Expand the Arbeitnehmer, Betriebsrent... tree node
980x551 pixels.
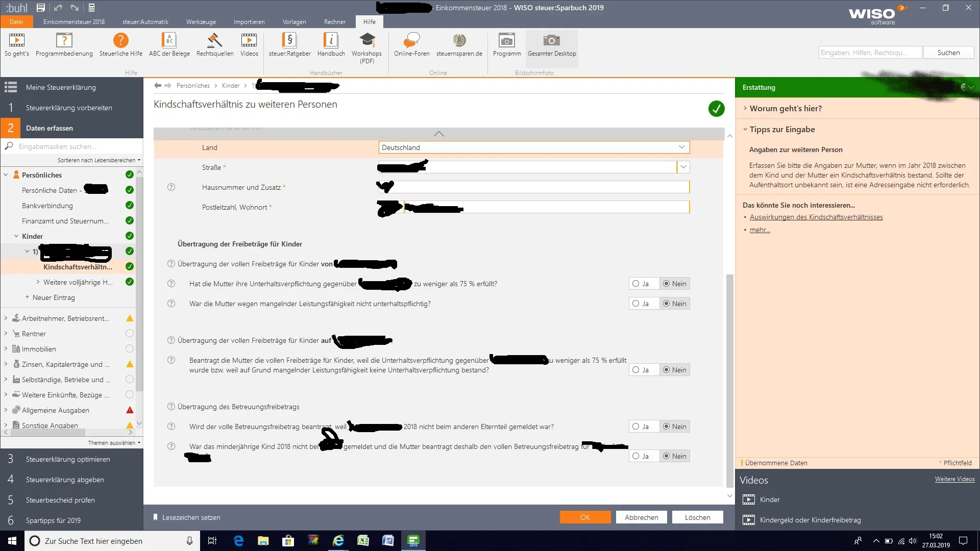tap(6, 318)
